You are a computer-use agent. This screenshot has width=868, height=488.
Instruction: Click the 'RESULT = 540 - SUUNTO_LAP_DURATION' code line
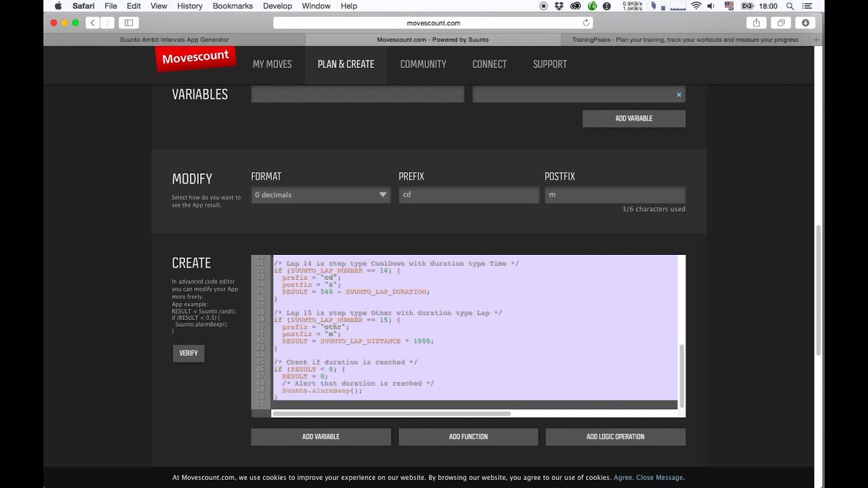(x=356, y=291)
